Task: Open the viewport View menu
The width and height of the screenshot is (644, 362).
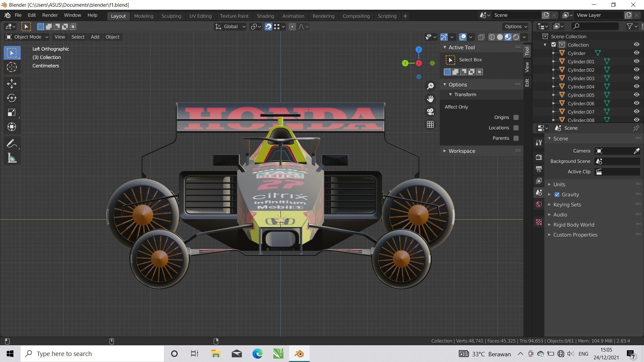Action: [x=60, y=37]
